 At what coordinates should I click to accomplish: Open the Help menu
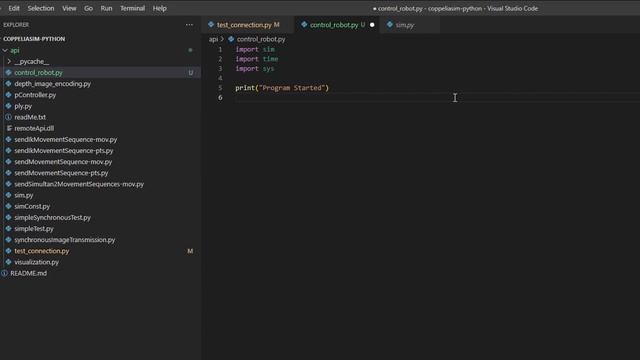tap(159, 8)
